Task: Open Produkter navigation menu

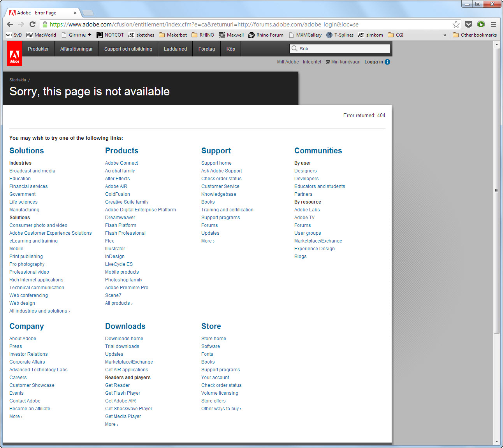Action: 38,49
